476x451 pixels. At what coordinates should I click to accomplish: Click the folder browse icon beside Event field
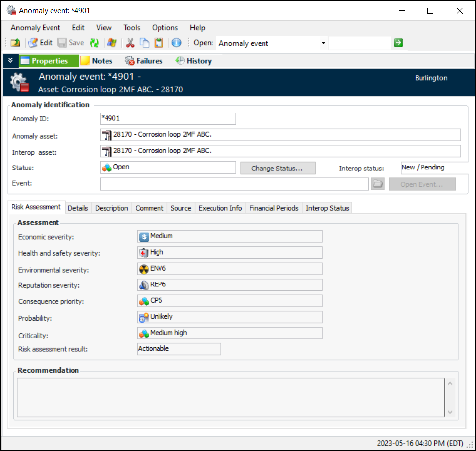[377, 184]
